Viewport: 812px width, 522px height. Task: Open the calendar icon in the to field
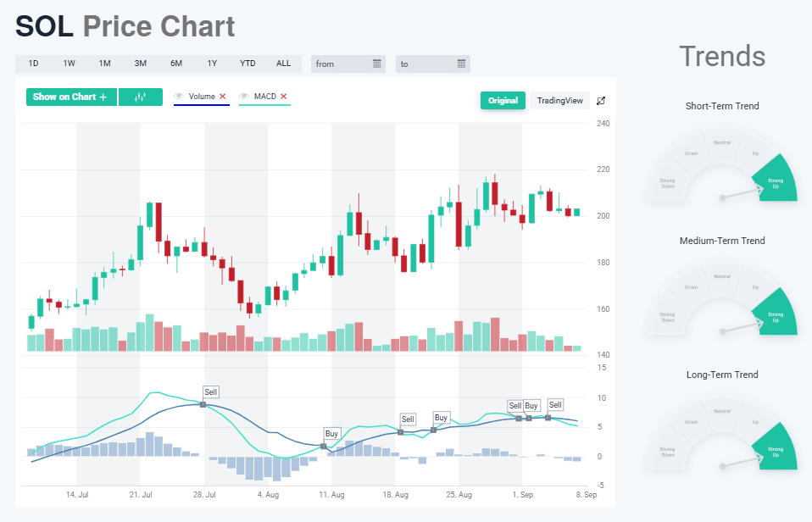[461, 64]
